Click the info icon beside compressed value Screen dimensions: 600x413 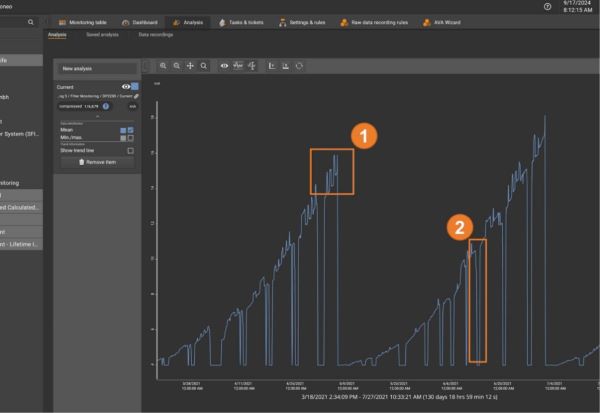(106, 105)
